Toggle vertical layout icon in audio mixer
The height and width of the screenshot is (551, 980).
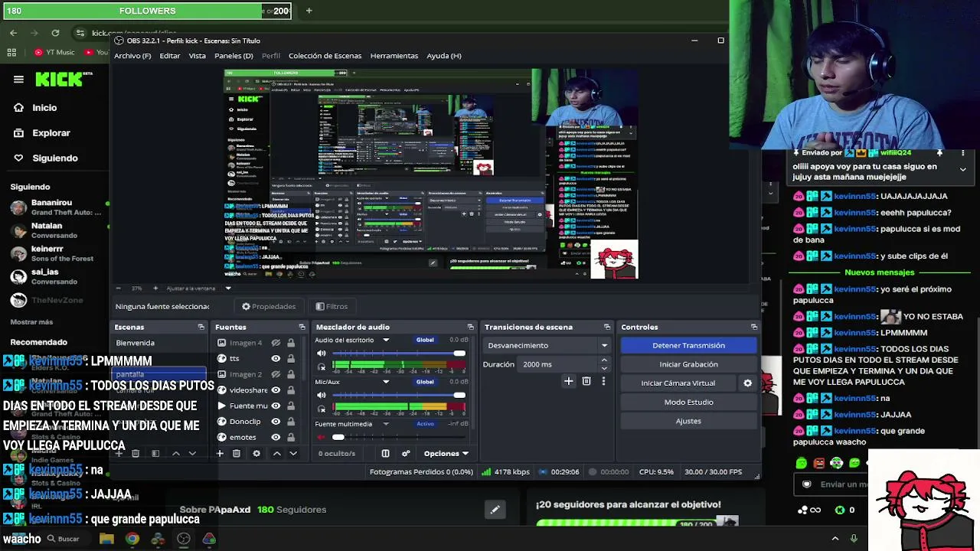(385, 454)
